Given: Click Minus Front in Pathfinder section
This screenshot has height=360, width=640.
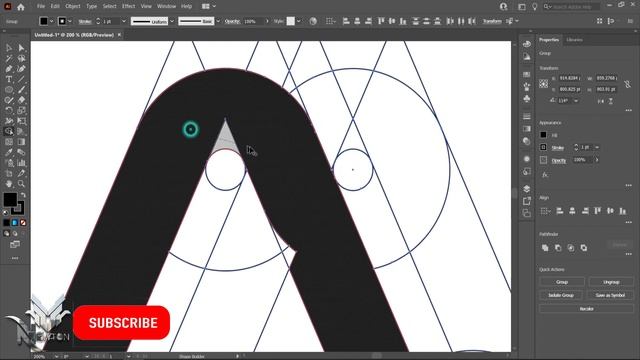Looking at the screenshot, I should [558, 248].
